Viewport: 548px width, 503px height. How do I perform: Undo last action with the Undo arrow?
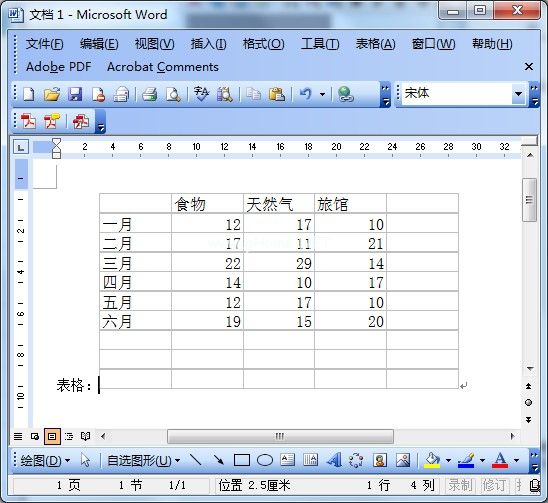tap(306, 94)
